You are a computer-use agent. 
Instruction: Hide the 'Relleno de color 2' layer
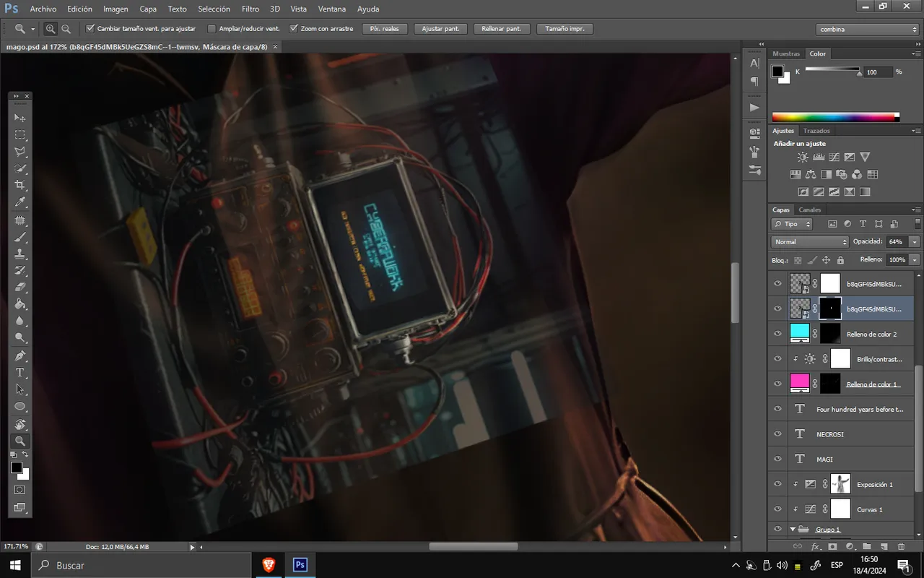[x=777, y=334]
